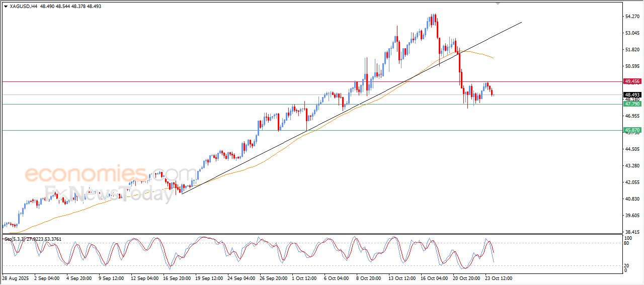Click the gray chart shift triangle marker
Viewport: 644px width, 285px height.
point(498,4)
